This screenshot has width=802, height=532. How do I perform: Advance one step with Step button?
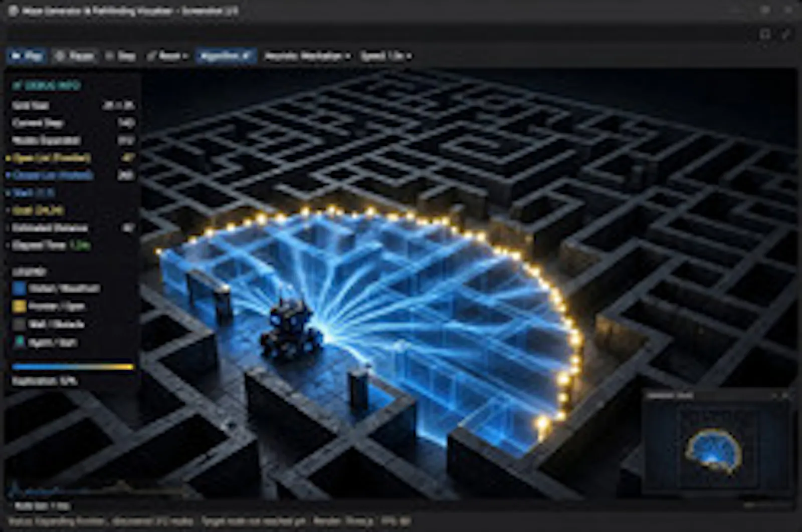121,56
